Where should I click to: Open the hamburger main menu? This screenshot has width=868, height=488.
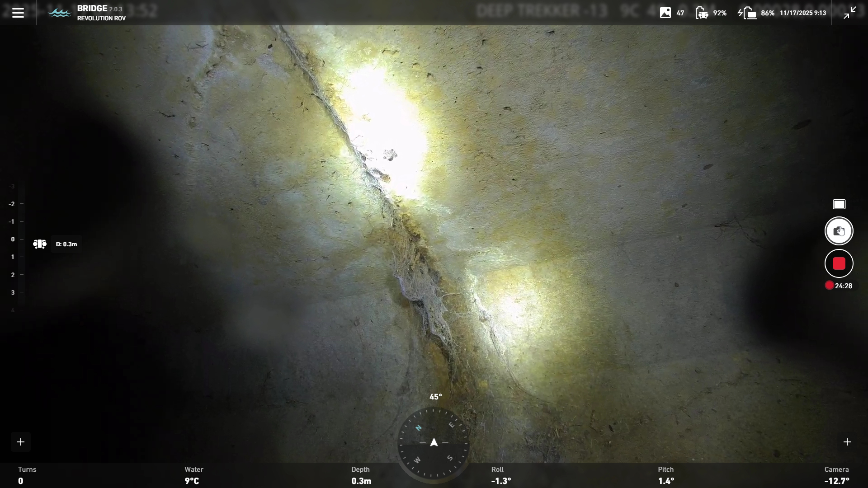tap(18, 13)
